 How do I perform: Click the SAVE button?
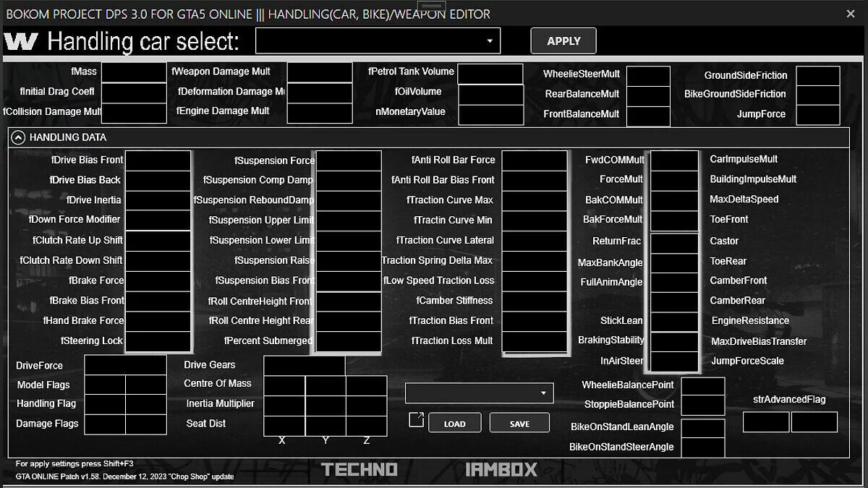click(519, 424)
